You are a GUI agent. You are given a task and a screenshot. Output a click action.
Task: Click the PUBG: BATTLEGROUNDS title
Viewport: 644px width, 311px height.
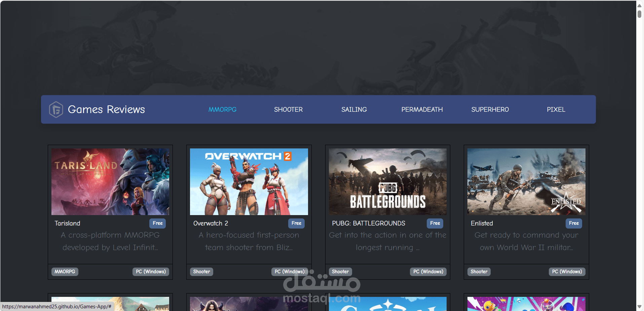click(x=369, y=223)
